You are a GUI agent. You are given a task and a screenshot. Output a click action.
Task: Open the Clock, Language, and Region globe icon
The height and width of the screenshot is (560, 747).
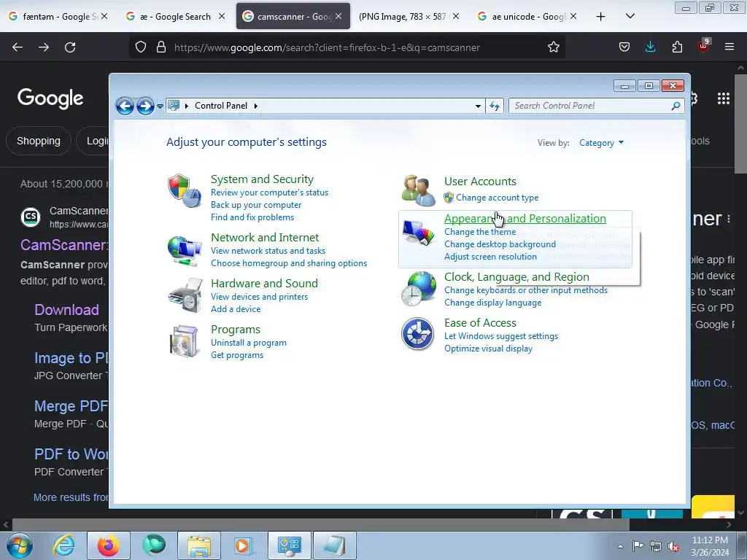click(418, 288)
